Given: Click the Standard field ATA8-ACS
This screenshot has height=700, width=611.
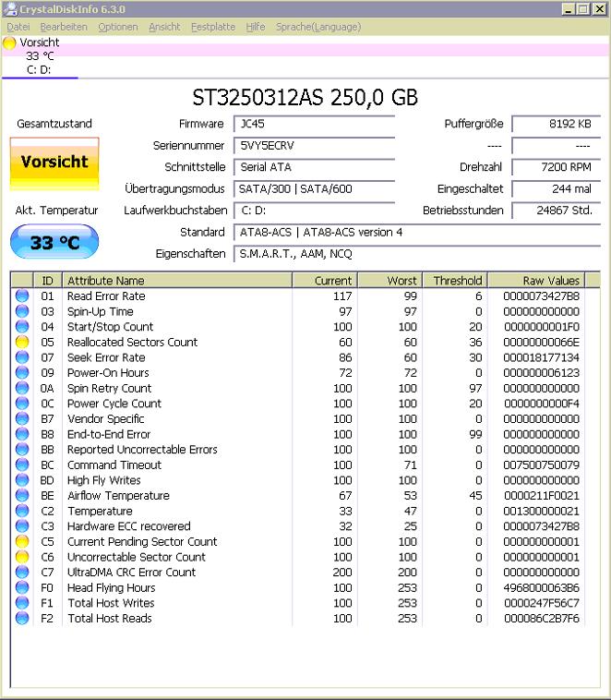Looking at the screenshot, I should pos(417,232).
